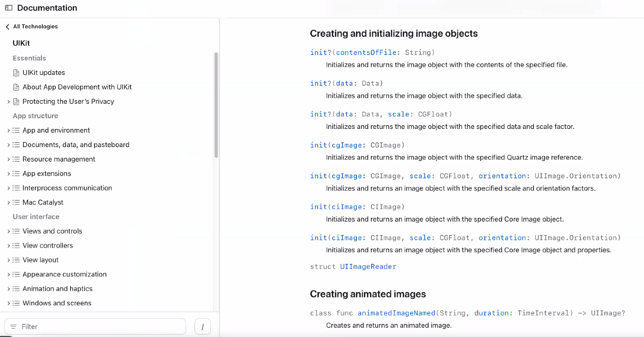Click the document icon beside UIKit updates
The height and width of the screenshot is (337, 644).
pyautogui.click(x=16, y=73)
